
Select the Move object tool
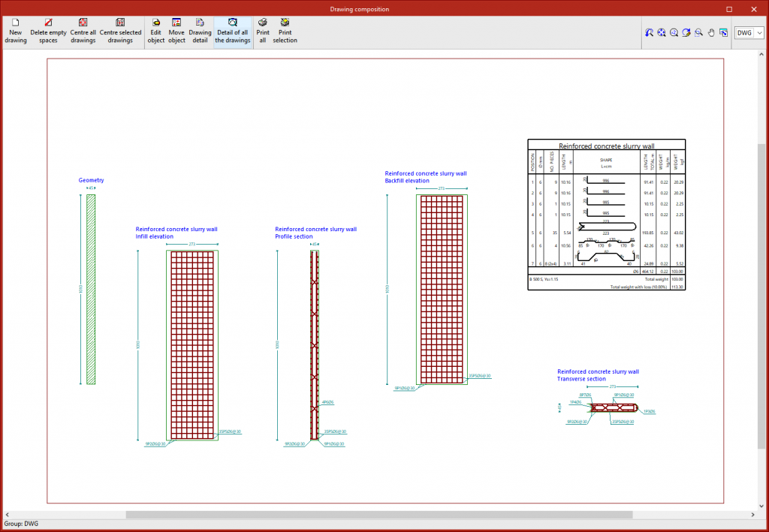pos(176,32)
